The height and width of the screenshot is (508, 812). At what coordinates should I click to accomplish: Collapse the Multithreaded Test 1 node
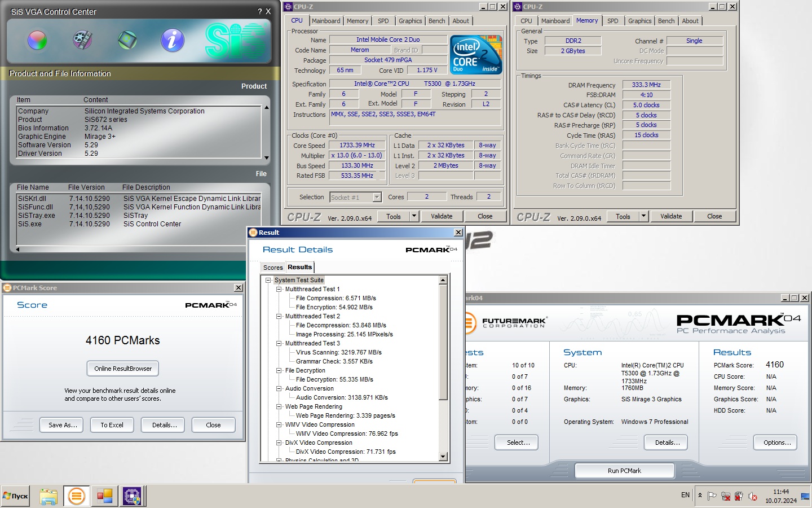coord(279,289)
